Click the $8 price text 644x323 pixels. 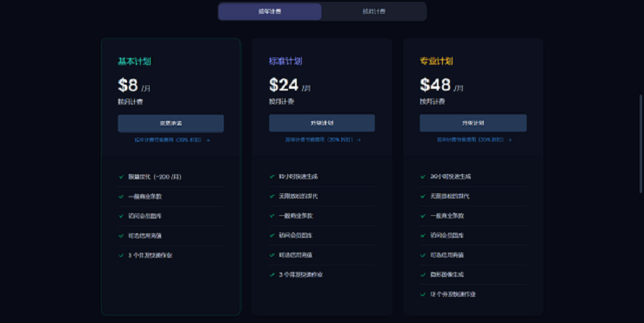point(128,85)
